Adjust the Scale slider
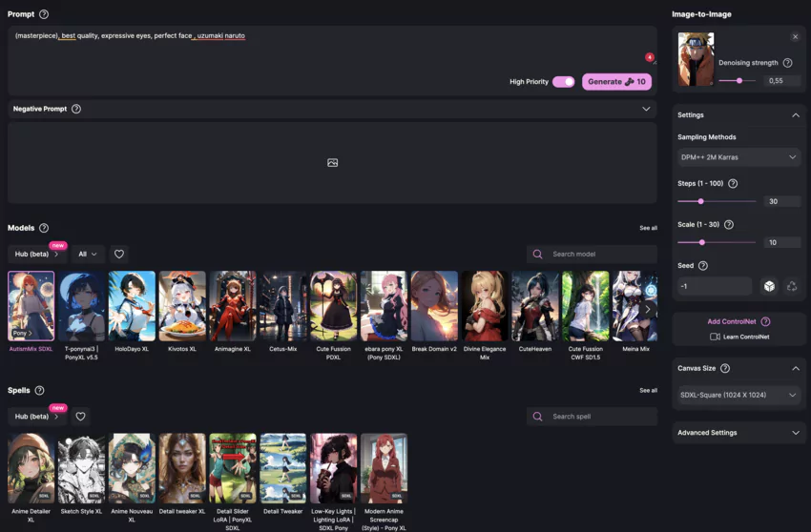 (x=717, y=242)
